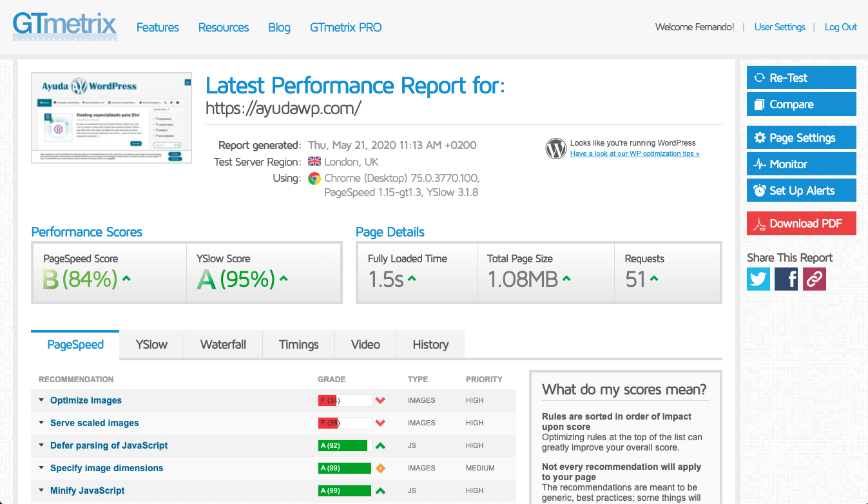
Task: Click the Optimize images link
Action: coord(86,400)
